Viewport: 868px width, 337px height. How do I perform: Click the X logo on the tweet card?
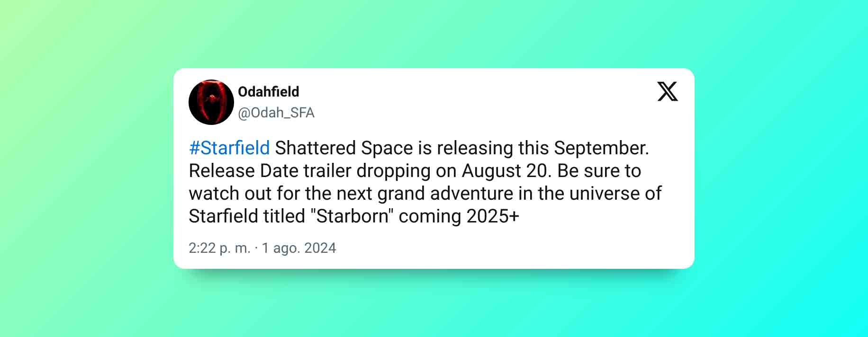[668, 91]
